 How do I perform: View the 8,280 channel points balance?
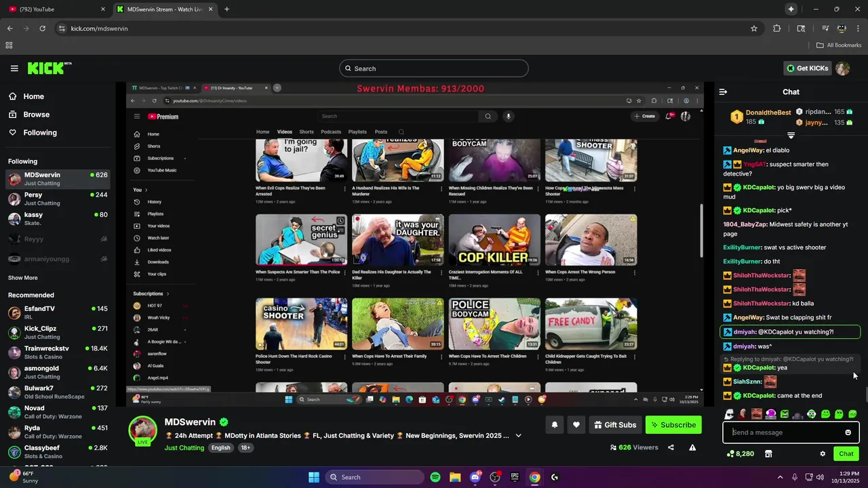740,454
